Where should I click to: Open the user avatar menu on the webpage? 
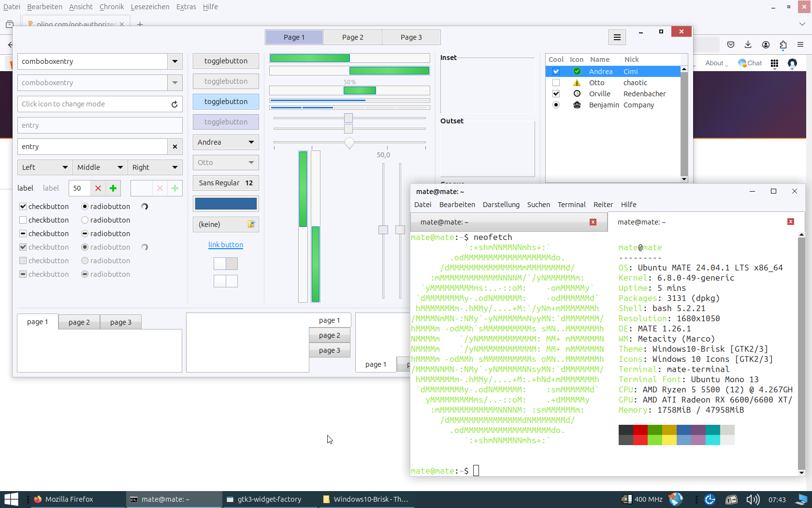792,63
